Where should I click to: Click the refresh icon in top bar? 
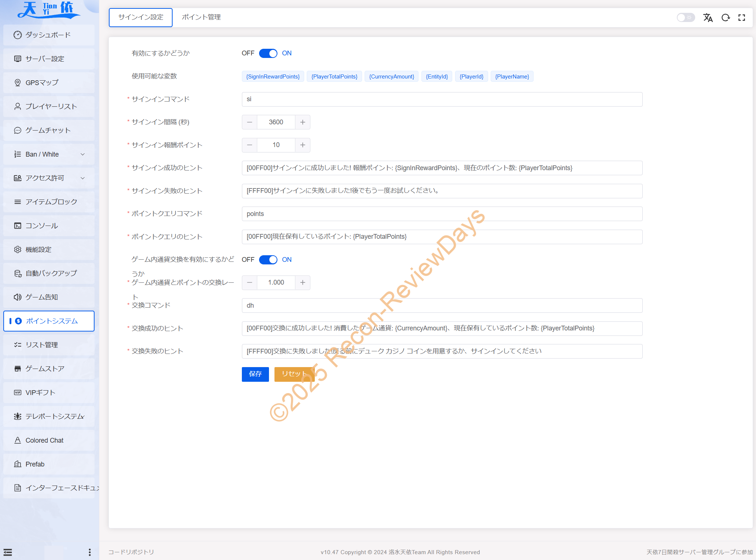725,18
